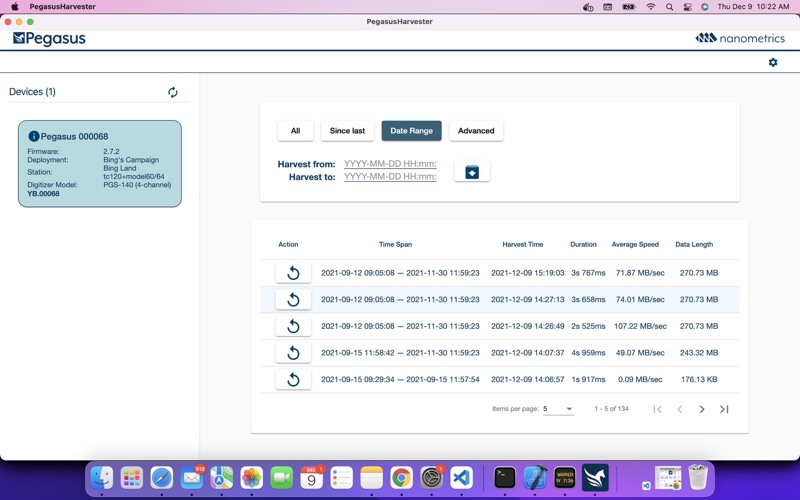Go to next page of harvests
The width and height of the screenshot is (800, 500).
702,409
